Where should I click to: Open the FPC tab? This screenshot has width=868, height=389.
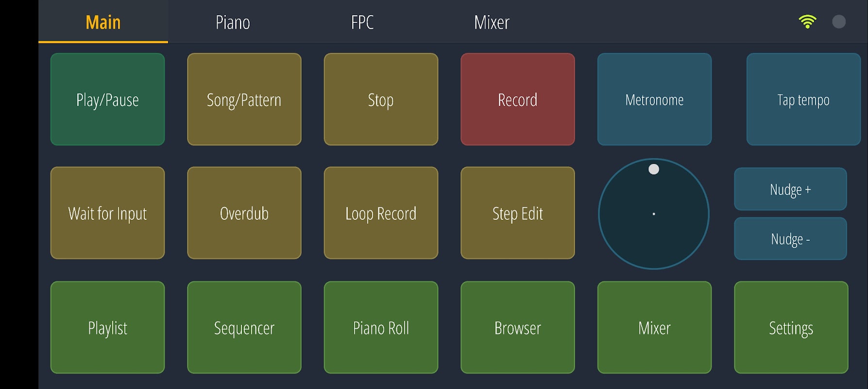coord(362,22)
